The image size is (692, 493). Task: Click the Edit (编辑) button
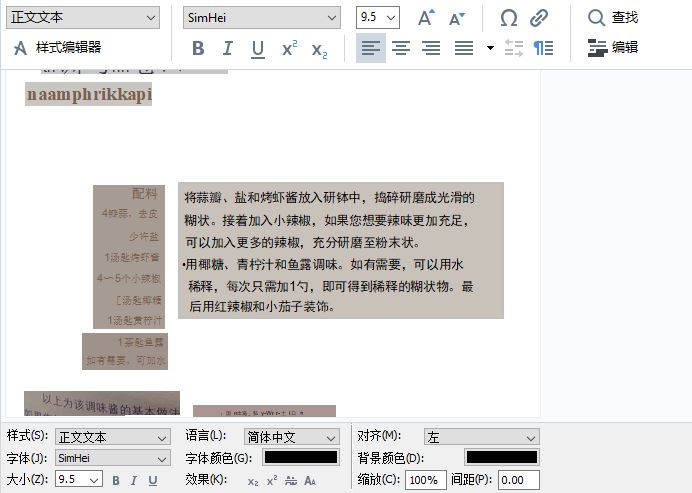pos(613,47)
